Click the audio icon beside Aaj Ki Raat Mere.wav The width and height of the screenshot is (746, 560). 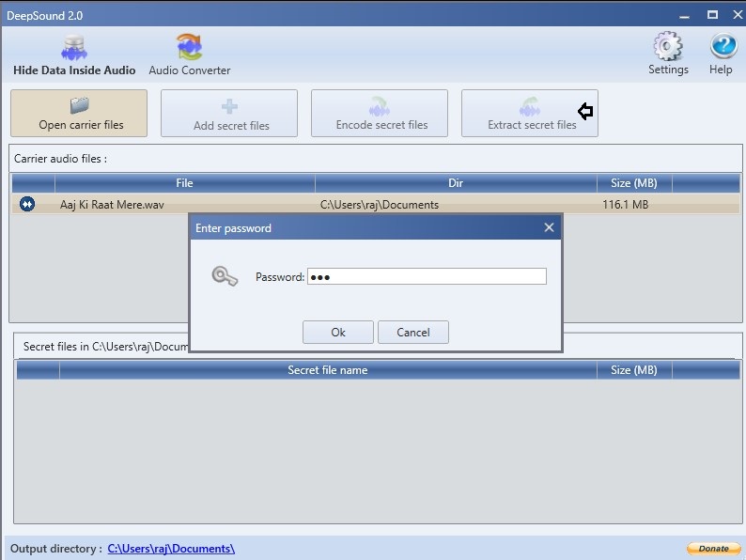(x=27, y=204)
